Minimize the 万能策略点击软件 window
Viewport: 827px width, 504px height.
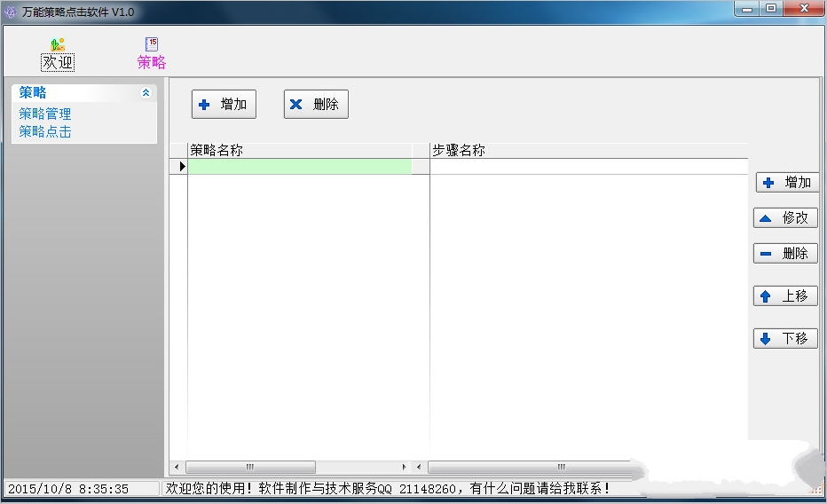(x=747, y=9)
